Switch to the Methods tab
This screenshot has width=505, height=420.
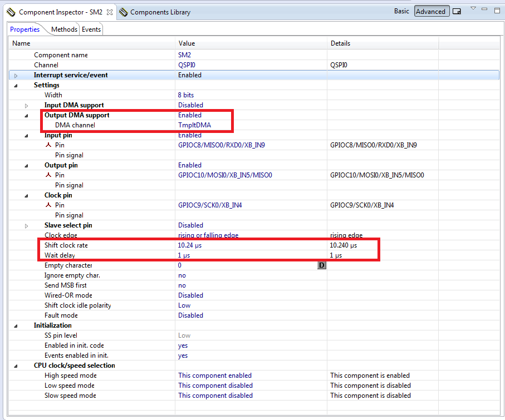point(64,29)
